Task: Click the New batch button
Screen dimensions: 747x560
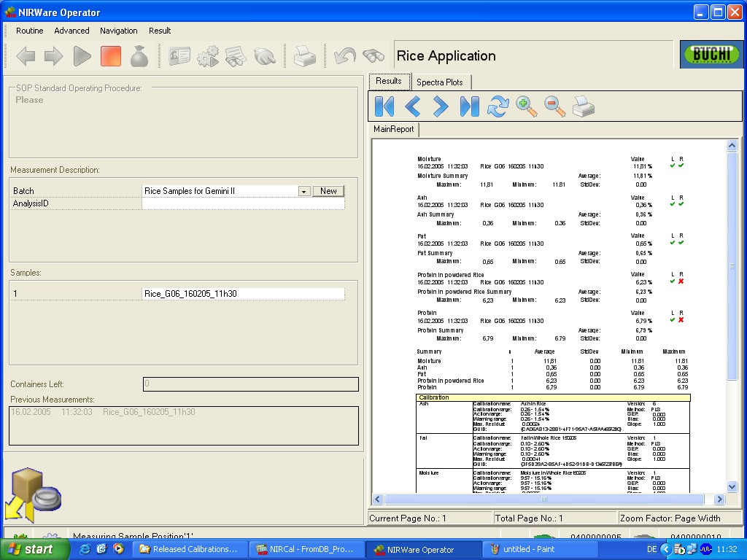Action: [x=328, y=191]
